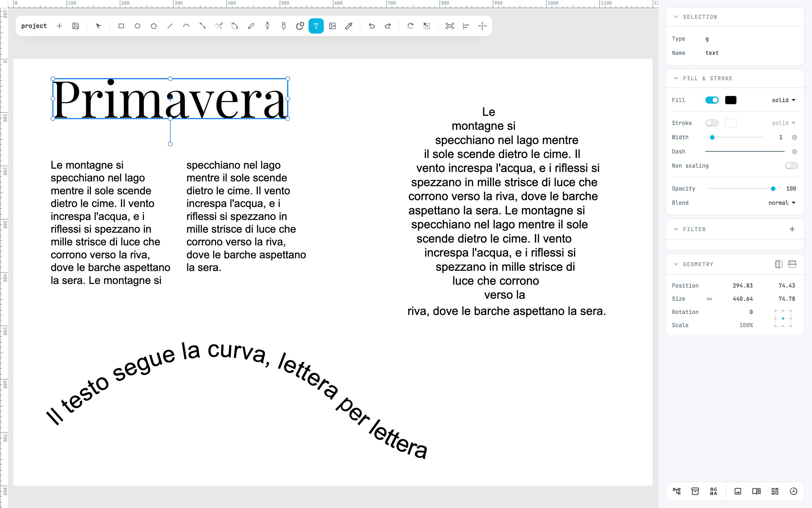Viewport: 812px width, 508px height.
Task: Click the Save document icon
Action: pyautogui.click(x=76, y=26)
